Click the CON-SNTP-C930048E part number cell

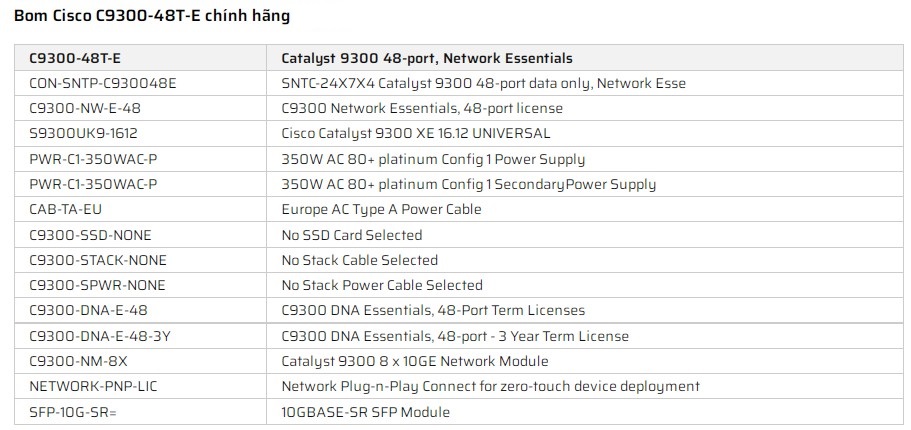coord(103,83)
